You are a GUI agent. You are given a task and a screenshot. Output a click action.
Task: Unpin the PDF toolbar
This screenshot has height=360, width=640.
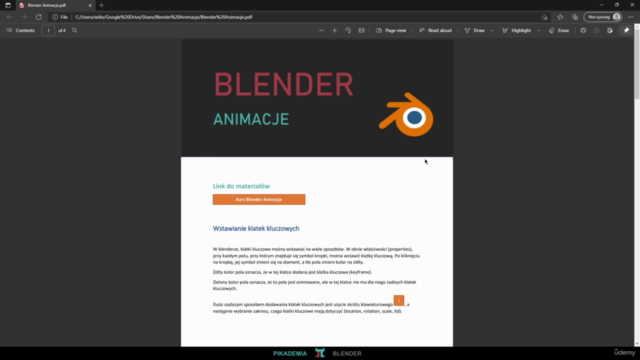point(627,31)
